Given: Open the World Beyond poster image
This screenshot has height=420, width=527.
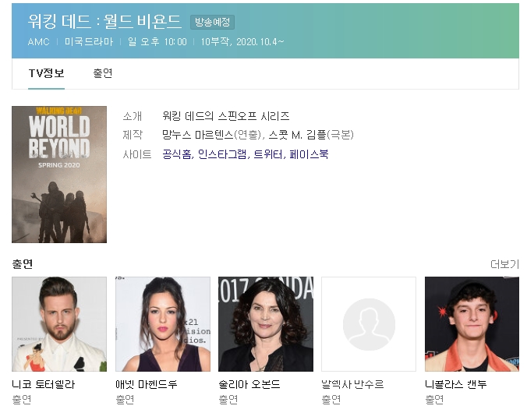Looking at the screenshot, I should click(59, 175).
